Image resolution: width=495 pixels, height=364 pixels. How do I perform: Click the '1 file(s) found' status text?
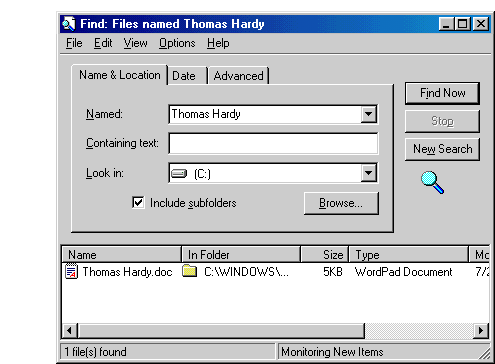pyautogui.click(x=95, y=352)
